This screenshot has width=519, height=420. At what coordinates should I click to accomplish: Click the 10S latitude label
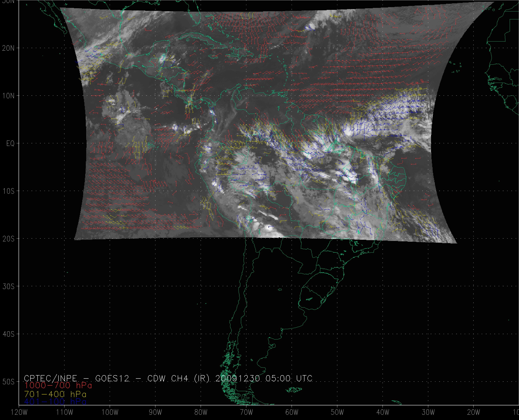9,191
